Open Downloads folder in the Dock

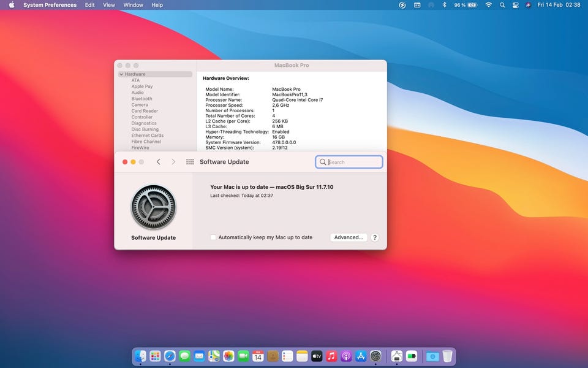pyautogui.click(x=432, y=356)
